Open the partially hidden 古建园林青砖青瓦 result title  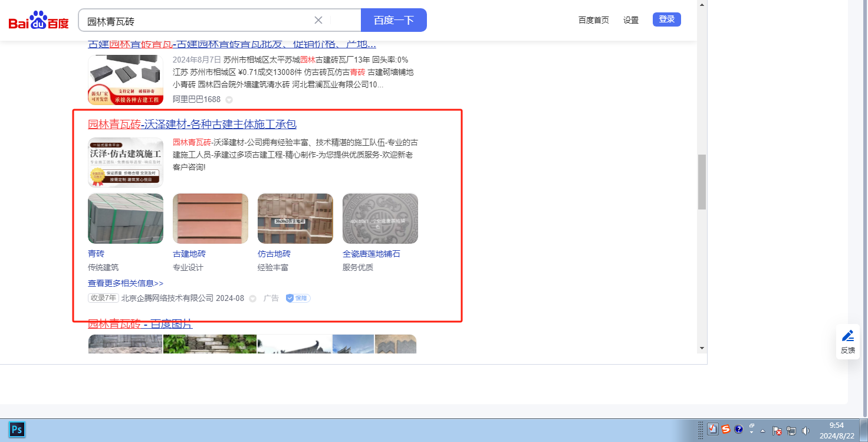pos(232,44)
